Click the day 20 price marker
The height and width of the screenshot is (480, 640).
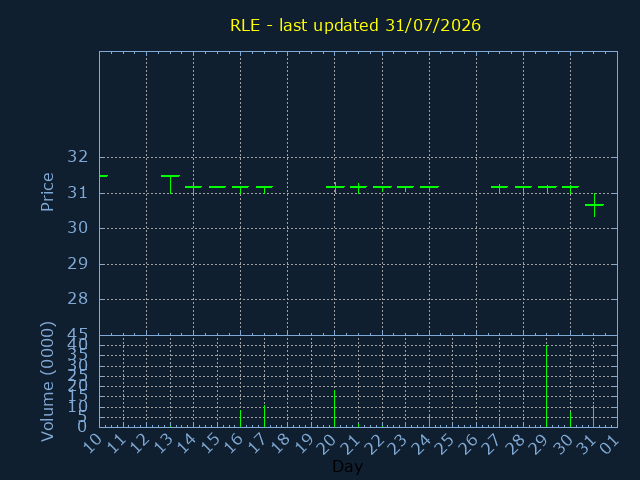coord(335,188)
